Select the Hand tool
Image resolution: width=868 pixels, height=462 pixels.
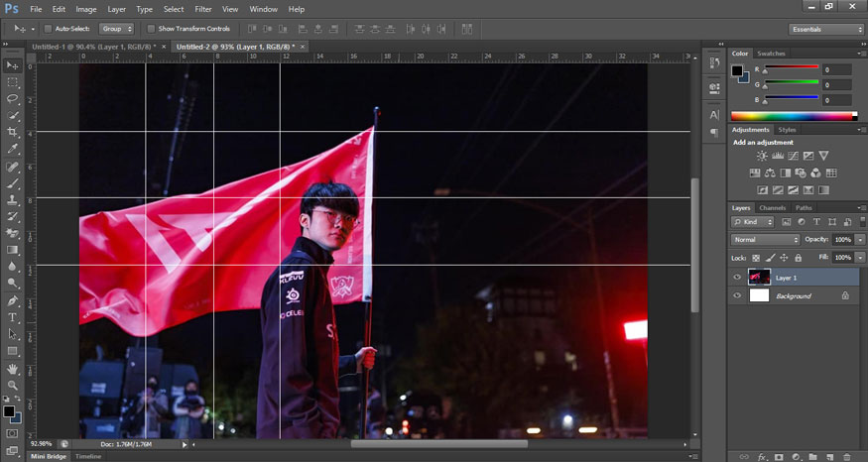(12, 368)
